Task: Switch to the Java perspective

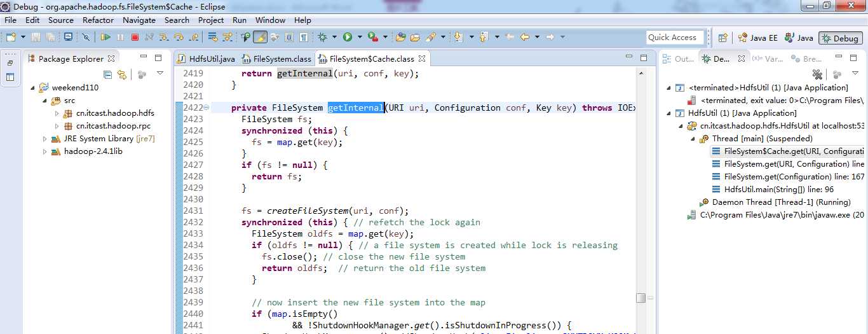Action: [x=799, y=38]
